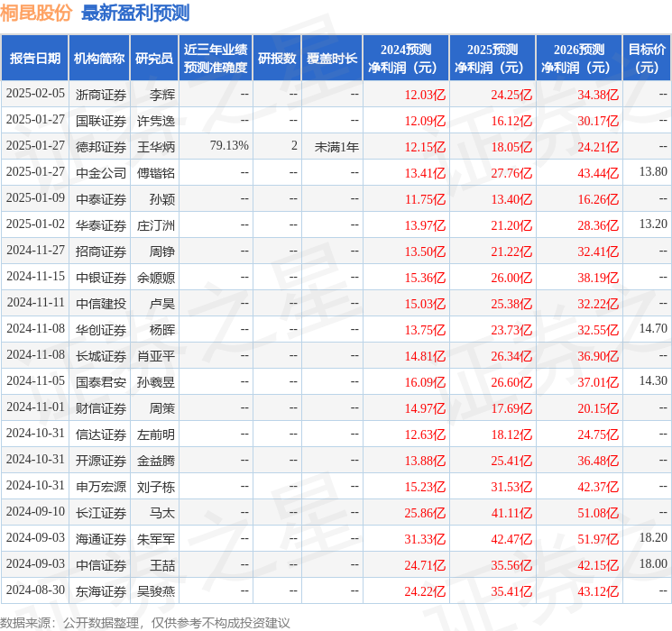Screen dimensions: 672x631
Task: Select the 信达证券 institution cell
Action: [x=101, y=434]
